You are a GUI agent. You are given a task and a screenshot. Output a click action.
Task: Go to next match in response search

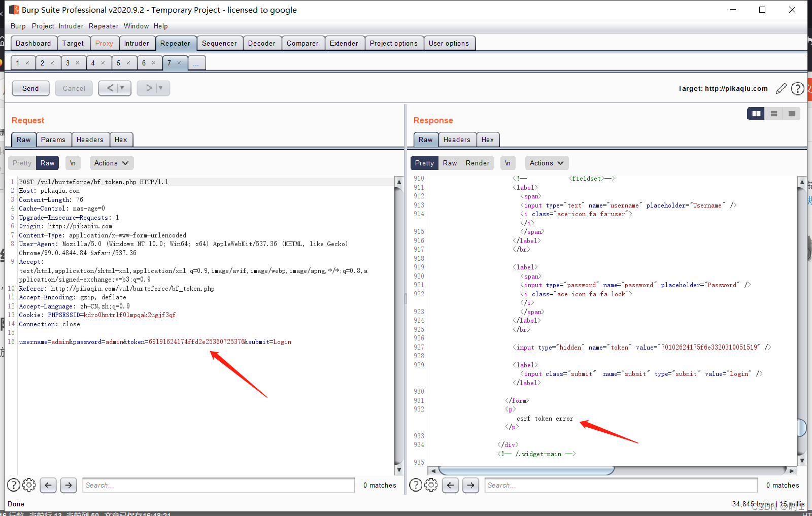click(x=470, y=485)
